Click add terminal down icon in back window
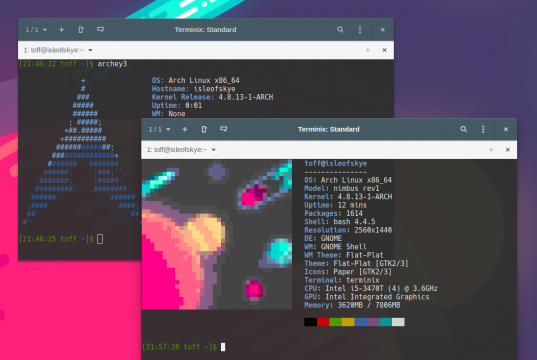The image size is (537, 360). click(x=100, y=30)
